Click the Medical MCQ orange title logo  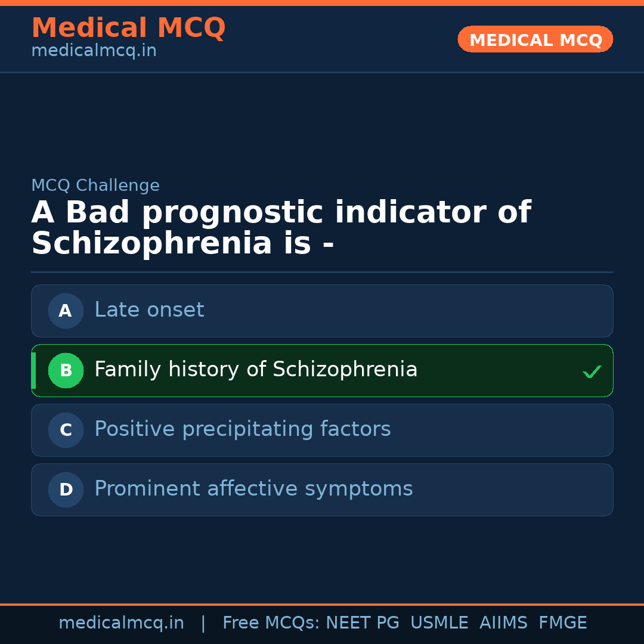[128, 27]
